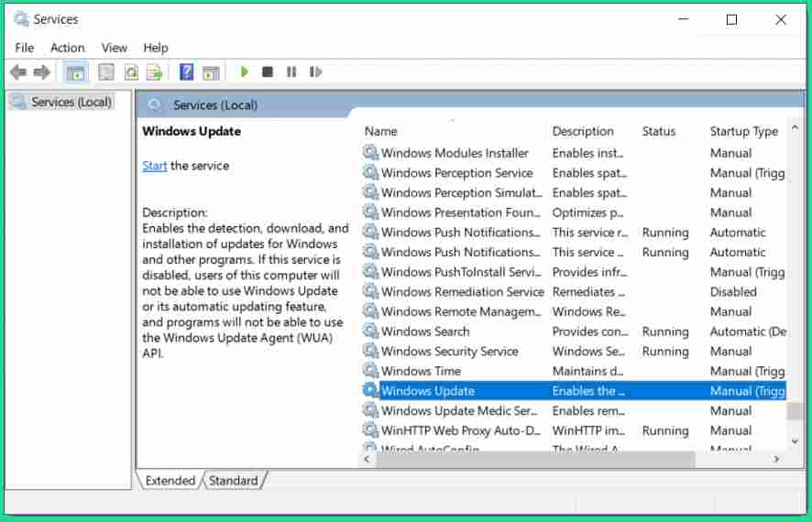The width and height of the screenshot is (812, 522).
Task: Select Services (Local) in the left tree
Action: [71, 103]
